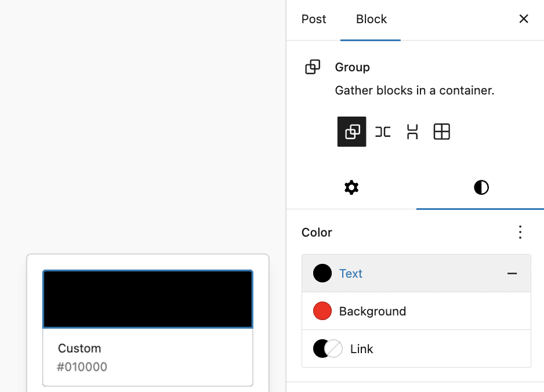Open the half-circle Styles tab

pos(481,187)
